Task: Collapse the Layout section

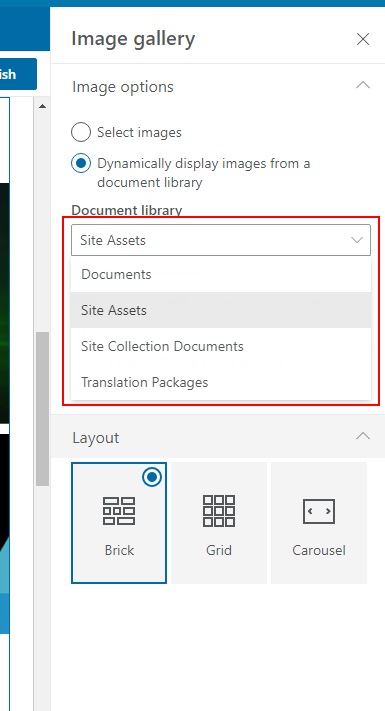Action: pos(363,436)
